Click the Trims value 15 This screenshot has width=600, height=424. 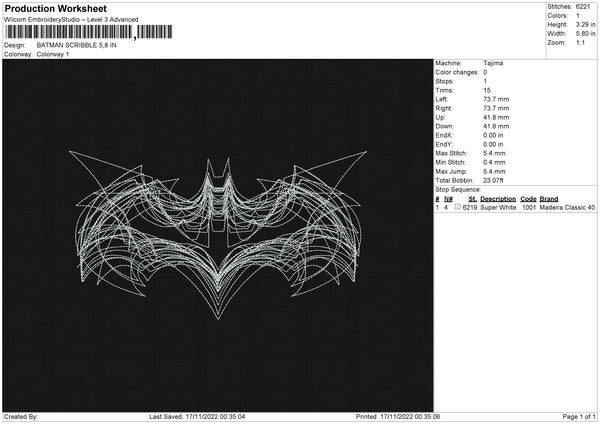pyautogui.click(x=487, y=90)
